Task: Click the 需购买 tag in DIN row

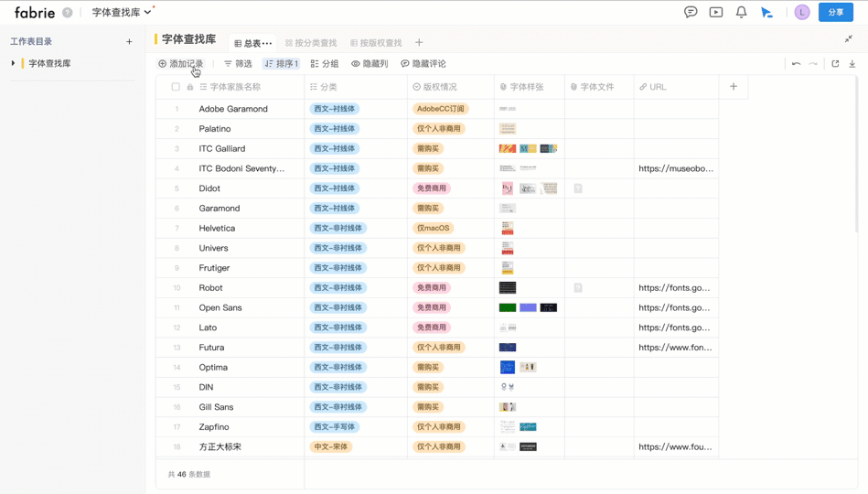Action: pyautogui.click(x=428, y=387)
